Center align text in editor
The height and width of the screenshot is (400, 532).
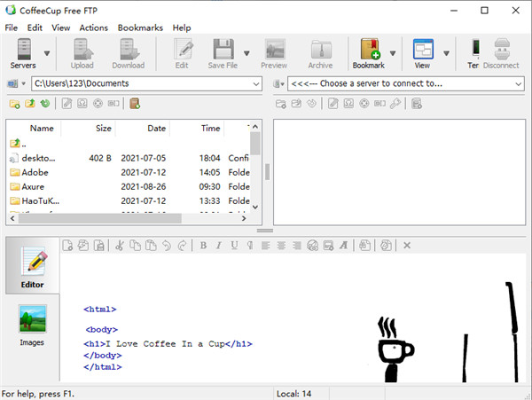click(281, 246)
